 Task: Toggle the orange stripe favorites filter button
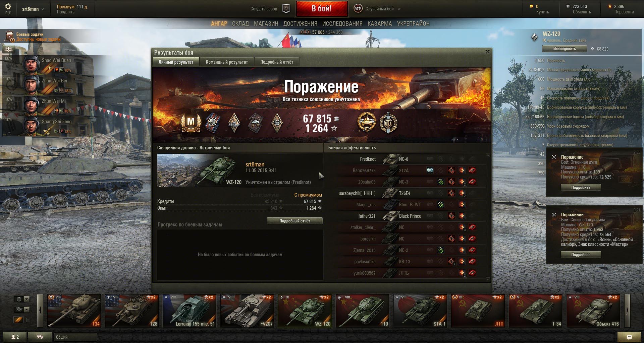pyautogui.click(x=18, y=320)
